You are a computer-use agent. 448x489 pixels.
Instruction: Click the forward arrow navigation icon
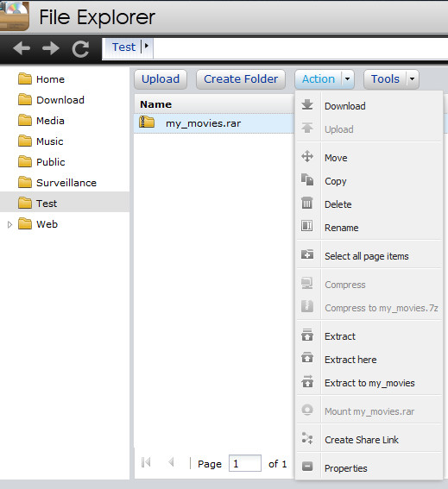pyautogui.click(x=51, y=48)
